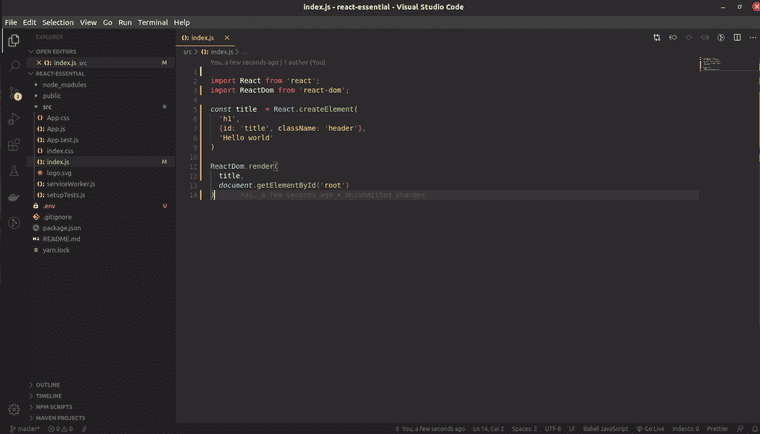Screen dimensions: 760x434
Task: Open the GitLens view at the bottom of the activity bar
Action: pos(14,223)
